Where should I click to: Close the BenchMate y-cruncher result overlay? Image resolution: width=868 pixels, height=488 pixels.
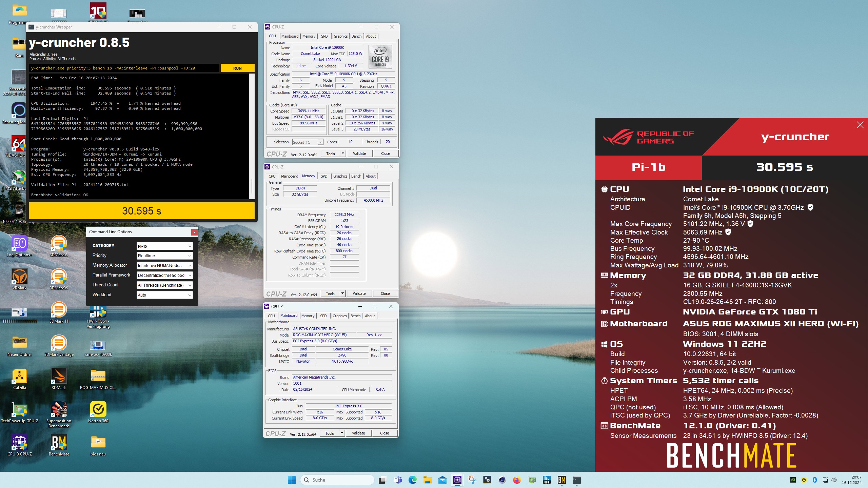860,125
